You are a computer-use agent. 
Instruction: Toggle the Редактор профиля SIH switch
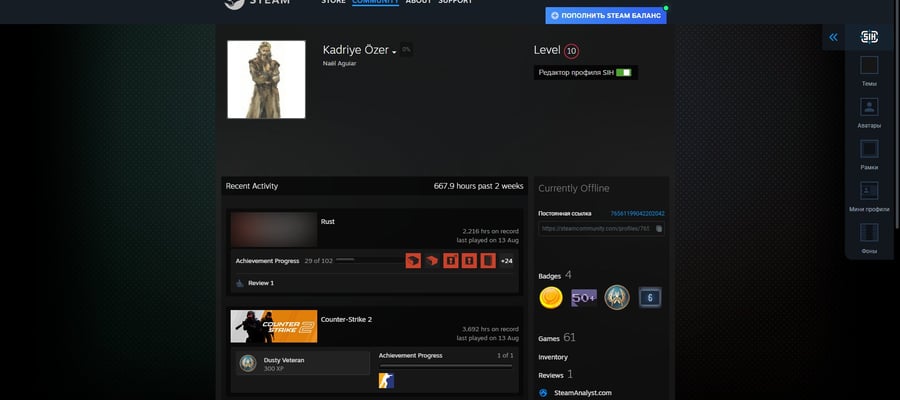(623, 73)
